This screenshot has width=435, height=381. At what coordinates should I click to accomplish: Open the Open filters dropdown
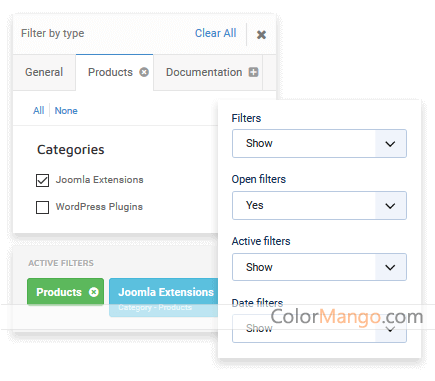319,205
